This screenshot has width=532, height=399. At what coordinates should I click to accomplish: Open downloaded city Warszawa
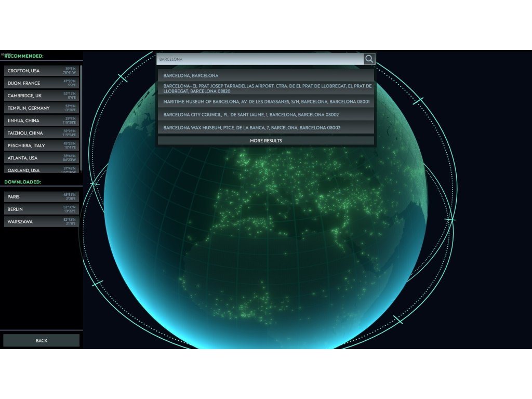[x=42, y=221]
